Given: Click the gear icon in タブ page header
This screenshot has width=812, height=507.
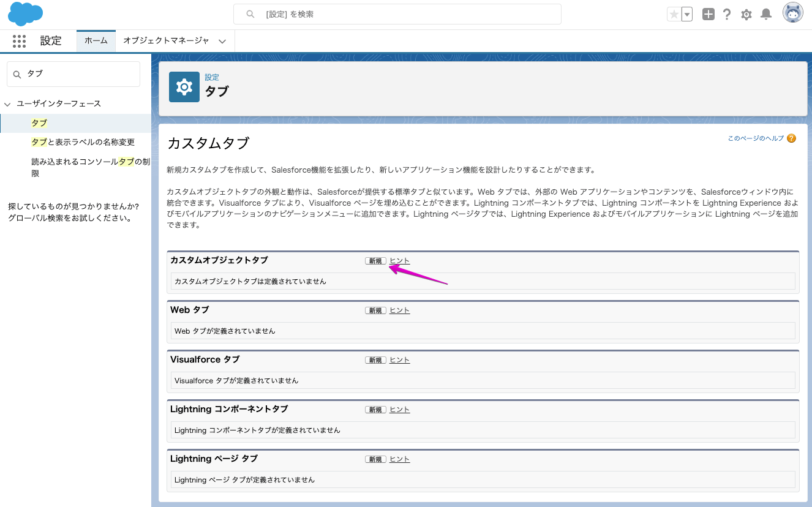Looking at the screenshot, I should [x=184, y=87].
